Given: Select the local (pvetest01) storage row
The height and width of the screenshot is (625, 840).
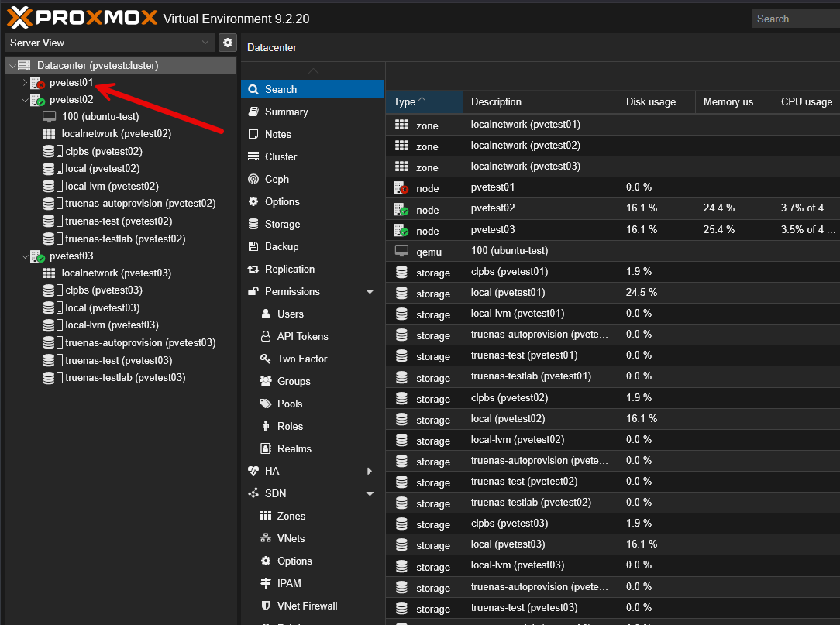Looking at the screenshot, I should tap(613, 293).
